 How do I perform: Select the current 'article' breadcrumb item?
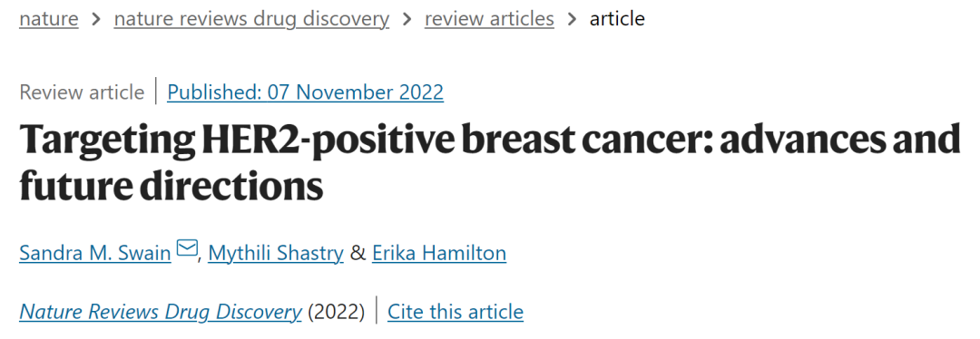click(618, 19)
